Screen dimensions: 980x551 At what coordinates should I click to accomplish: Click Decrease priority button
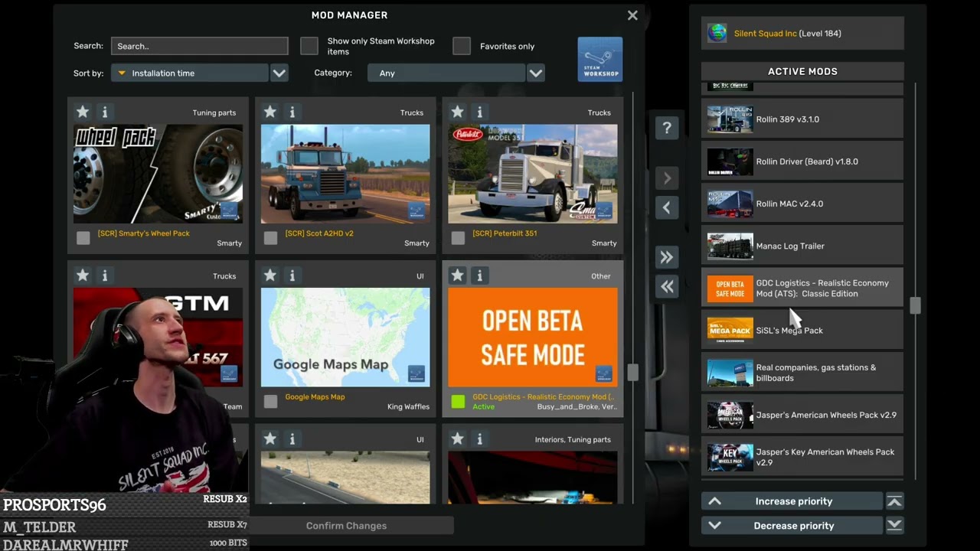(792, 525)
